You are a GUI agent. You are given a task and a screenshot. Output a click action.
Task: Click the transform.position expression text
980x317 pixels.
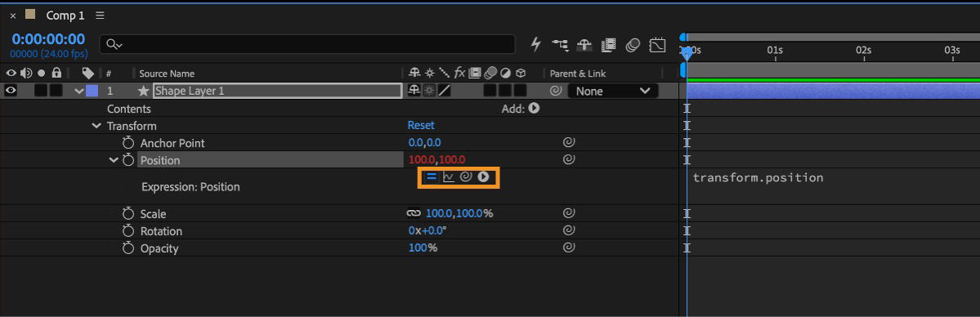pos(758,177)
